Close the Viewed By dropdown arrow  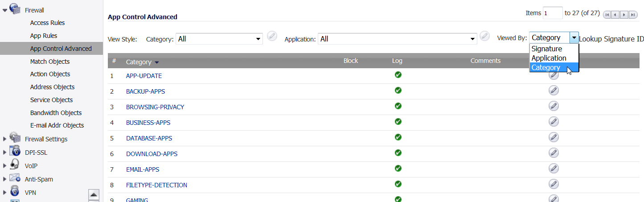[x=574, y=38]
